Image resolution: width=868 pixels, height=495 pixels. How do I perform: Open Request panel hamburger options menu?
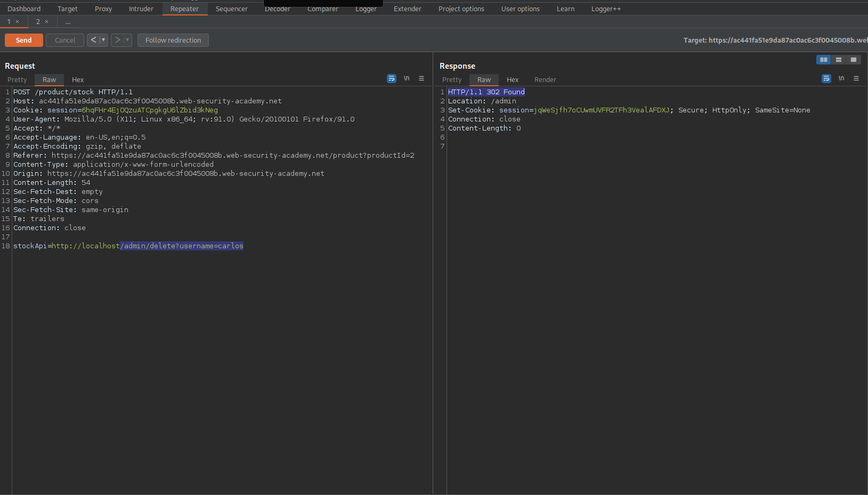coord(421,78)
